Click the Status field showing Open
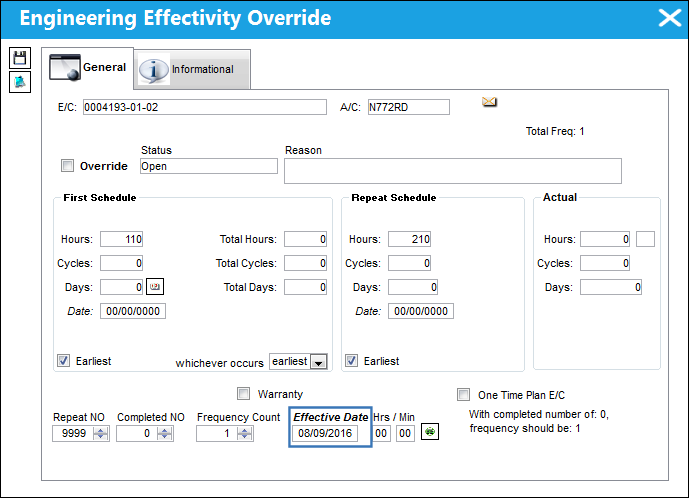 click(x=209, y=166)
